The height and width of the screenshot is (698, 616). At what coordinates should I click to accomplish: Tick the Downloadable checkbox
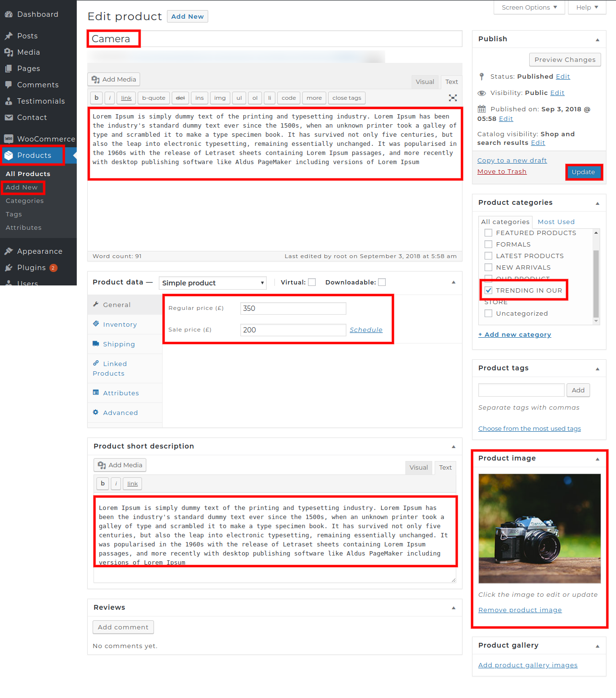(382, 283)
